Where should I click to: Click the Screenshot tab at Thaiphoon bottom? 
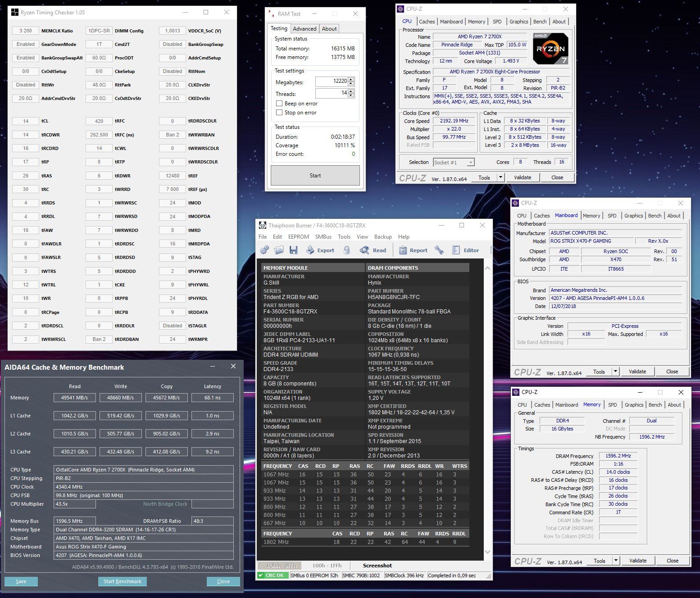coord(377,565)
